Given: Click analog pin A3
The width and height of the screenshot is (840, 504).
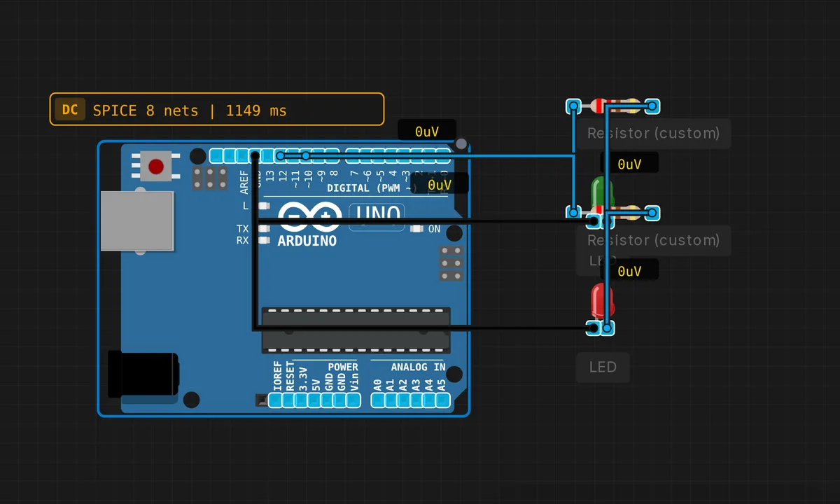Looking at the screenshot, I should [416, 400].
